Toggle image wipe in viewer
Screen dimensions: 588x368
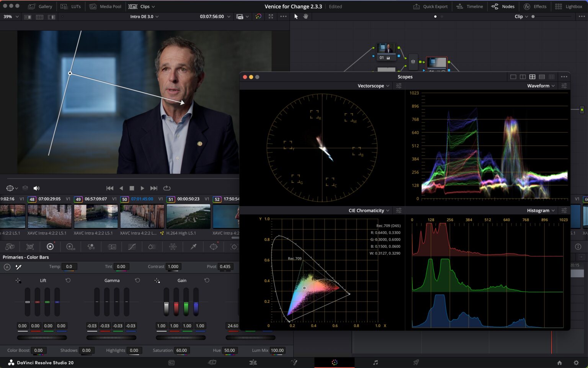[x=28, y=17]
